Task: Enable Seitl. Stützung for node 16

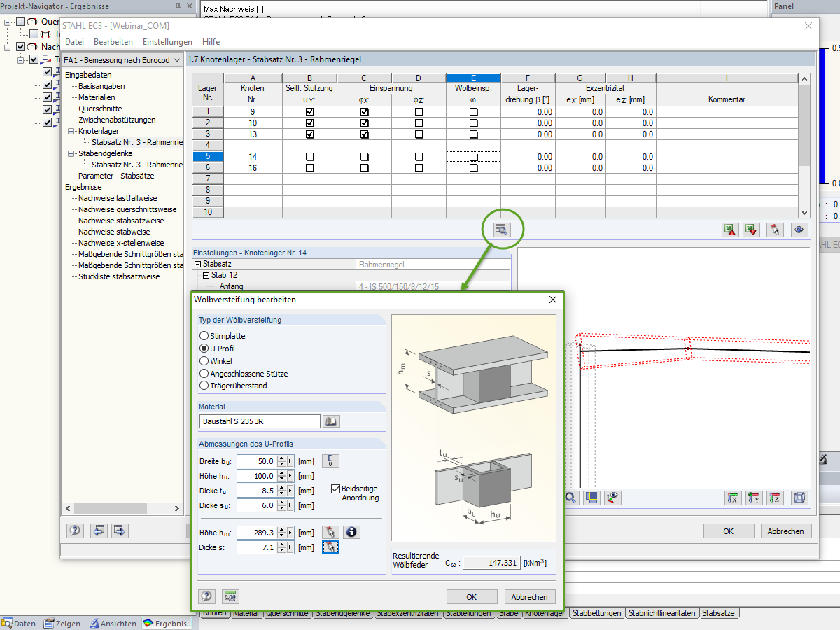Action: coord(310,168)
